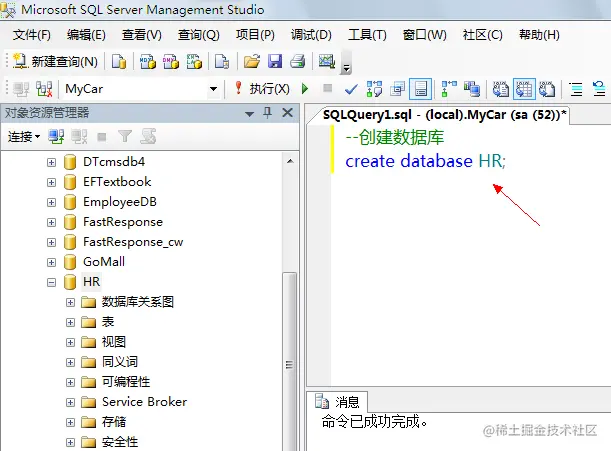Viewport: 611px width, 451px height.
Task: Open the 帮助(H) menu
Action: click(x=539, y=35)
